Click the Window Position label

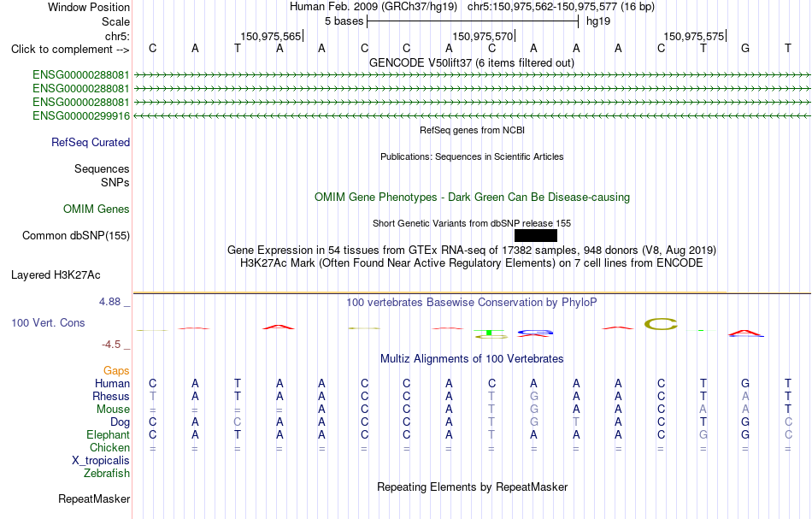pos(89,7)
